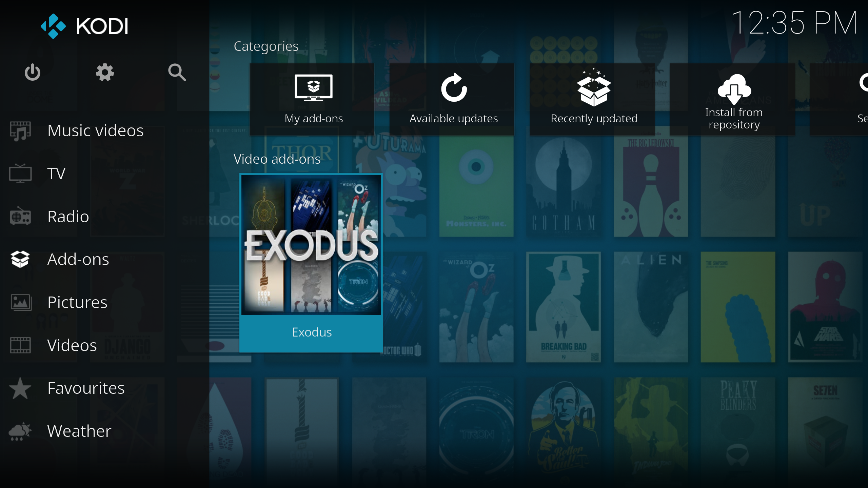Click the Kodi logo
The height and width of the screenshot is (488, 868).
point(85,26)
